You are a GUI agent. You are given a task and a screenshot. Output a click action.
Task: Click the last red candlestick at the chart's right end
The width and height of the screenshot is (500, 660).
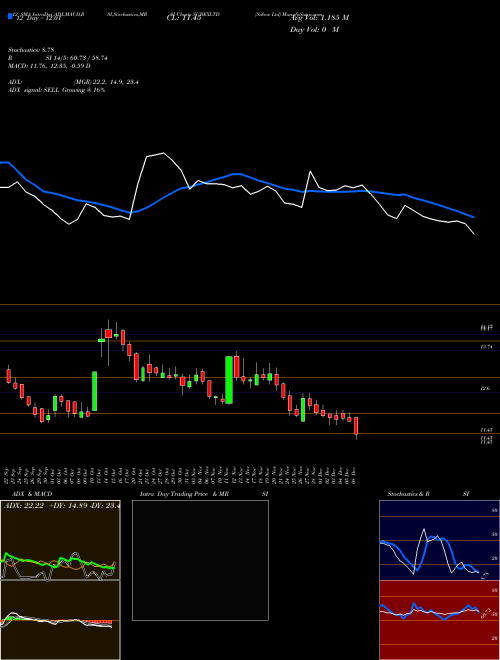pyautogui.click(x=356, y=426)
